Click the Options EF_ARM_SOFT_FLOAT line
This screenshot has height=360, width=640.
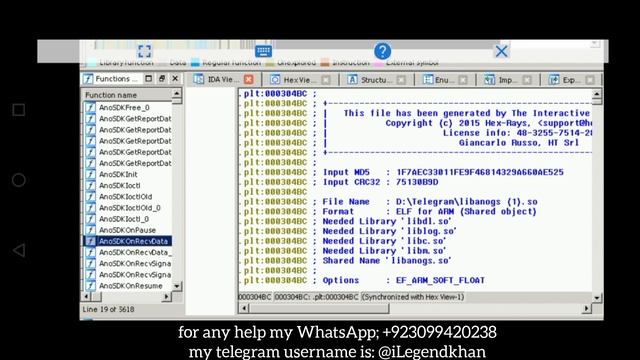click(x=404, y=280)
